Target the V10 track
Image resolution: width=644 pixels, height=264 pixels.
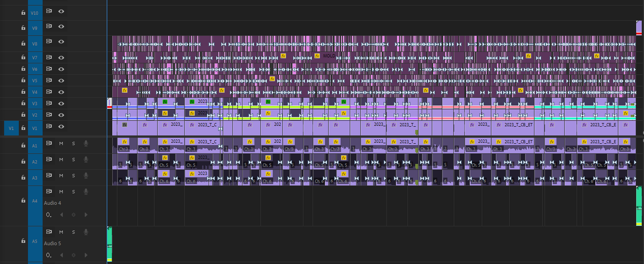click(x=35, y=12)
